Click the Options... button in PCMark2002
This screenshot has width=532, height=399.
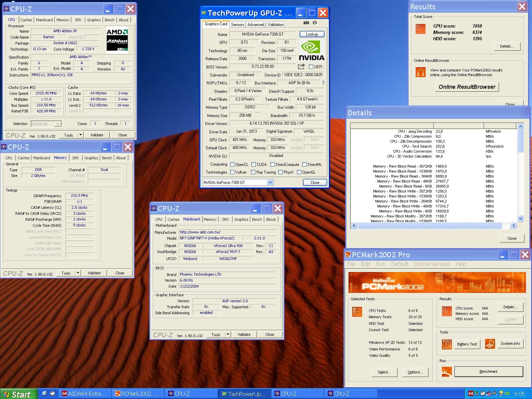pos(415,372)
